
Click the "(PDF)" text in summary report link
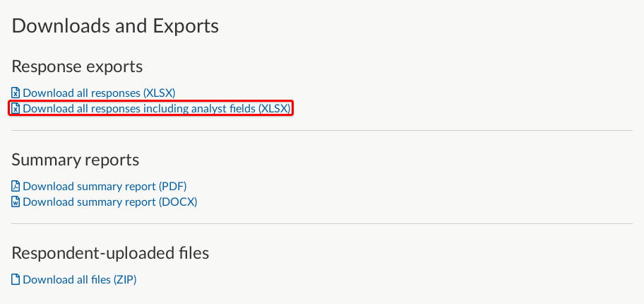[172, 187]
